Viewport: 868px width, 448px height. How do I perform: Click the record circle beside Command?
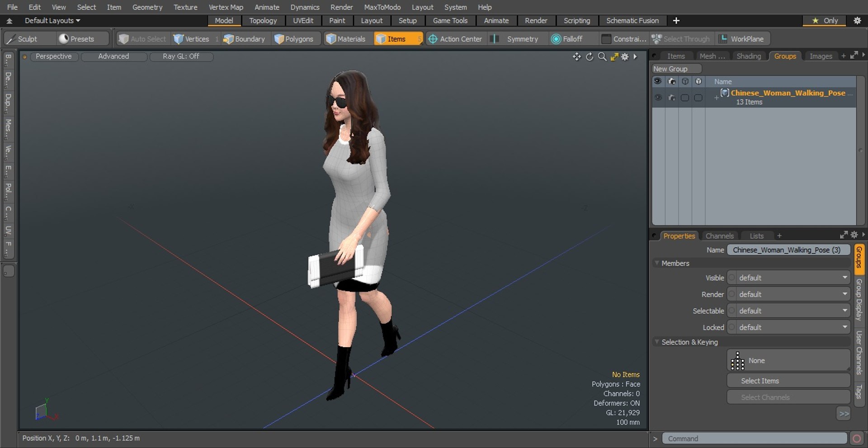[x=856, y=439]
